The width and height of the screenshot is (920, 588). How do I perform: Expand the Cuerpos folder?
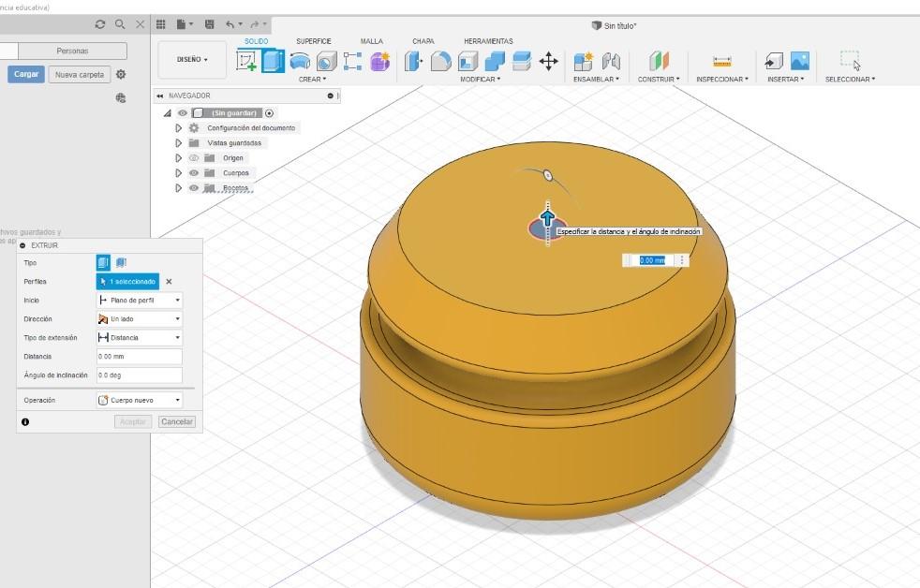(x=178, y=173)
